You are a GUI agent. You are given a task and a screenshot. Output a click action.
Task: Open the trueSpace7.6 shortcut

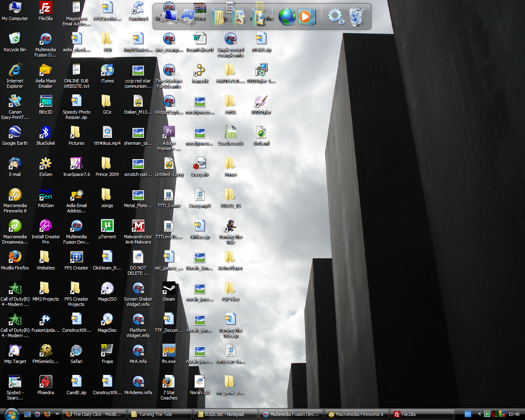76,167
